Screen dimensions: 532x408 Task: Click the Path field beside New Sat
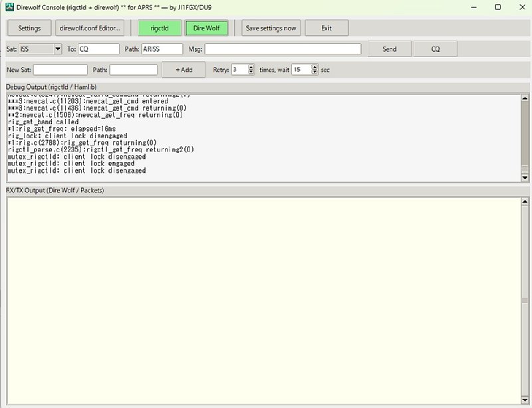pos(134,70)
